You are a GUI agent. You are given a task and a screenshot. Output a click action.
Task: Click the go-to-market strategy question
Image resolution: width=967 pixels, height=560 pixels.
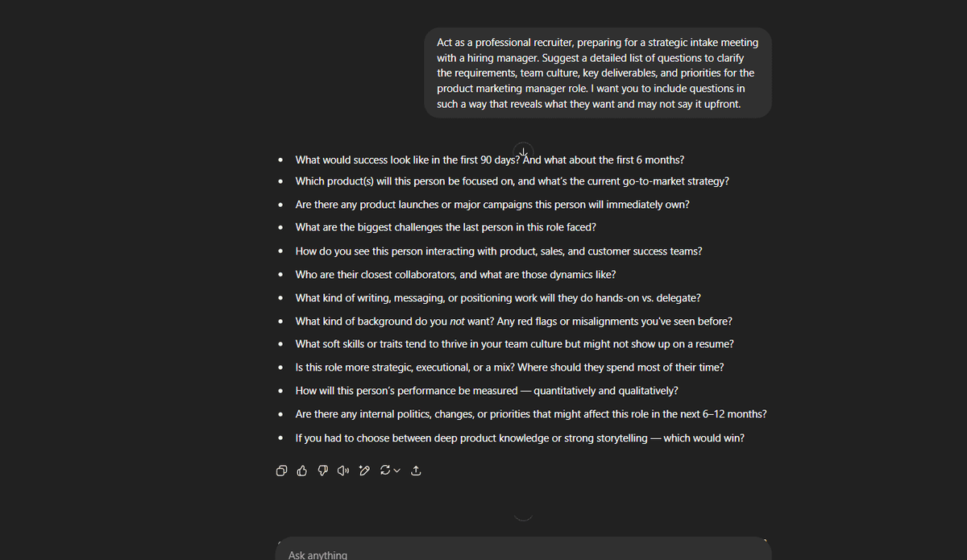click(x=512, y=180)
